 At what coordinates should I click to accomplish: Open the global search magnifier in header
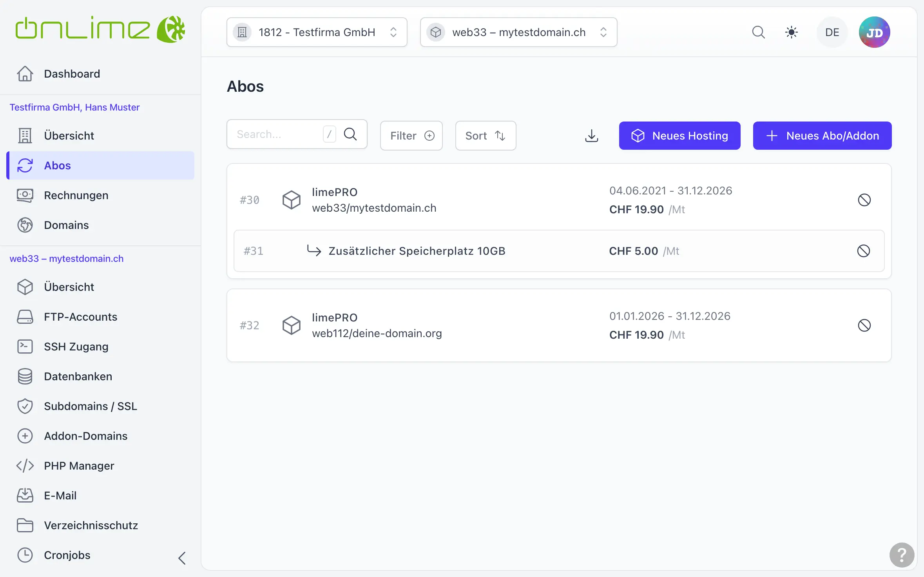coord(758,32)
